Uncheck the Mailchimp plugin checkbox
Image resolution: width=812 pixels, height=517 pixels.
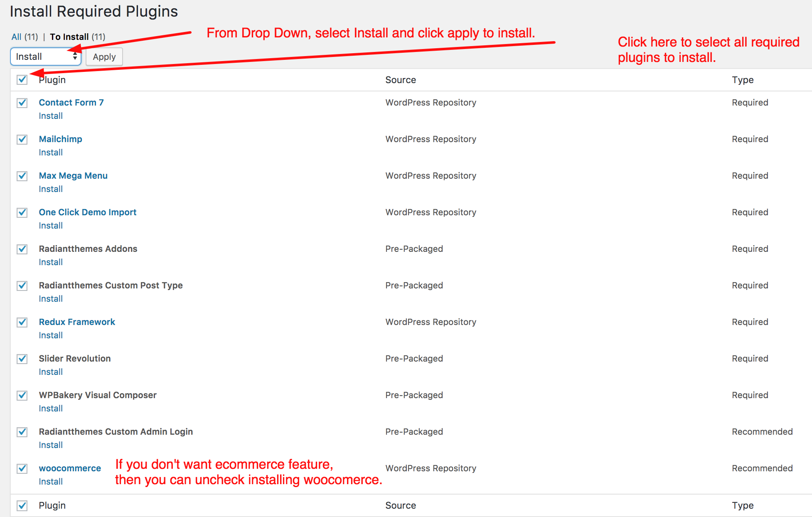tap(22, 139)
